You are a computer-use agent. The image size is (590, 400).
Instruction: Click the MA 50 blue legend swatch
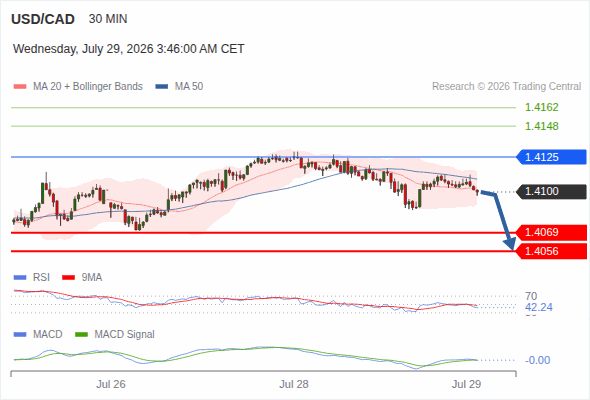click(162, 87)
